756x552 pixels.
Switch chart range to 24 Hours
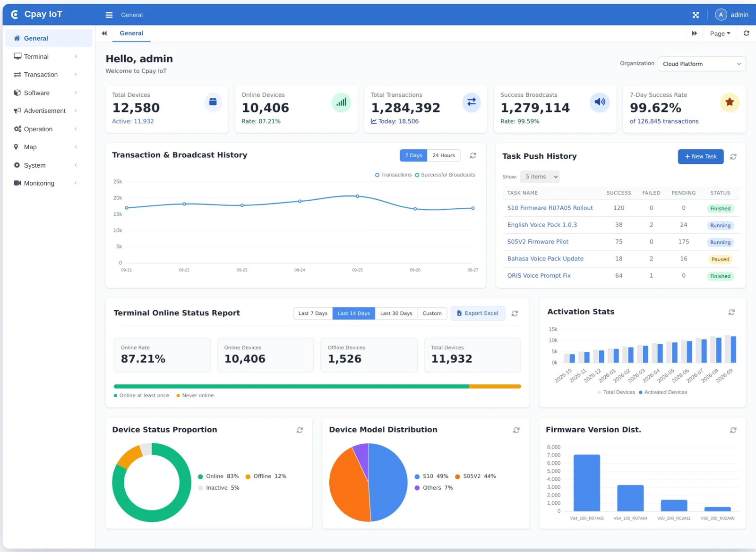click(444, 155)
